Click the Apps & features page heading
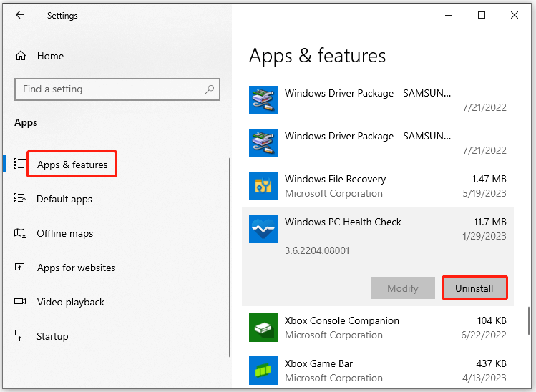Viewport: 536px width, 392px height. pos(317,55)
